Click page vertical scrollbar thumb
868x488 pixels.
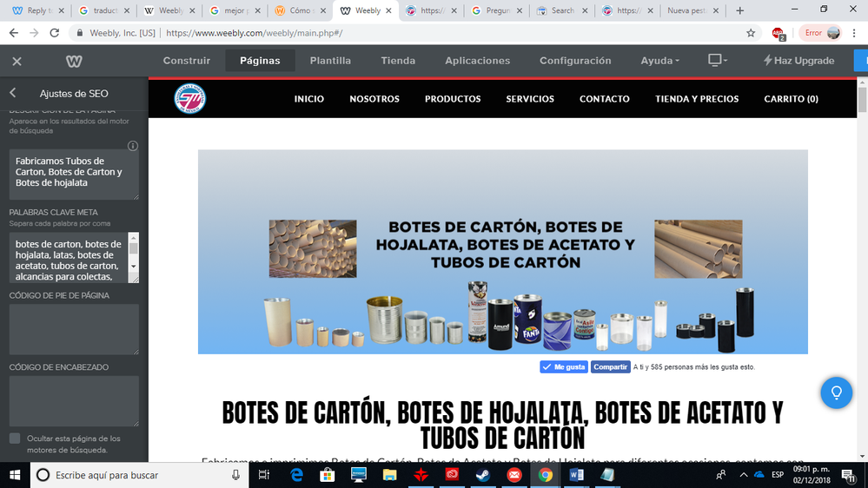pyautogui.click(x=863, y=98)
